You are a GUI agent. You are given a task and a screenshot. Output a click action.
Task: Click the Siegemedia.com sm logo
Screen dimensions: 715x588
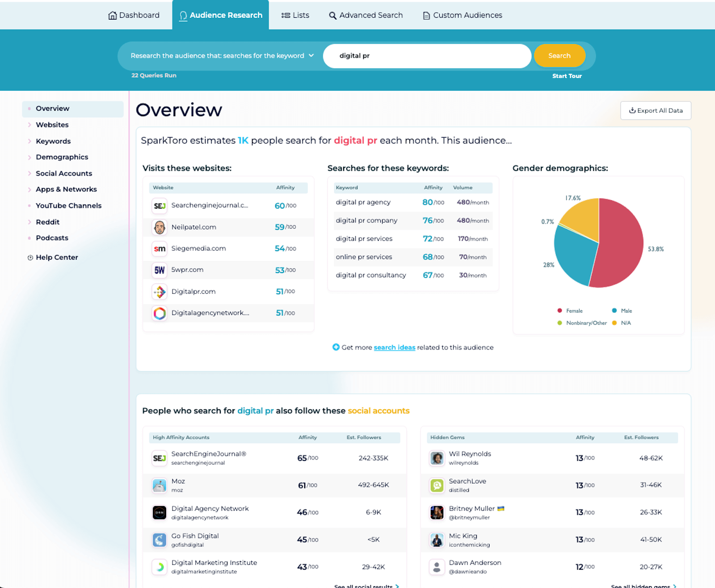pos(160,248)
